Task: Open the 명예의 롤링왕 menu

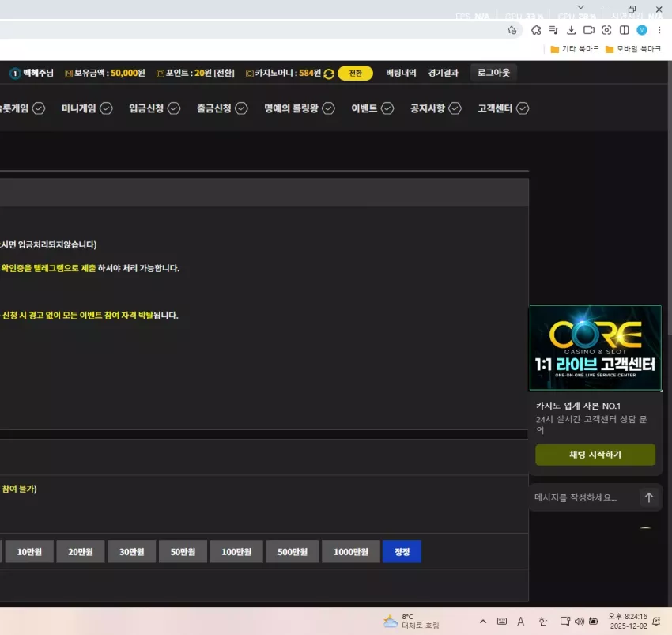Action: (299, 108)
